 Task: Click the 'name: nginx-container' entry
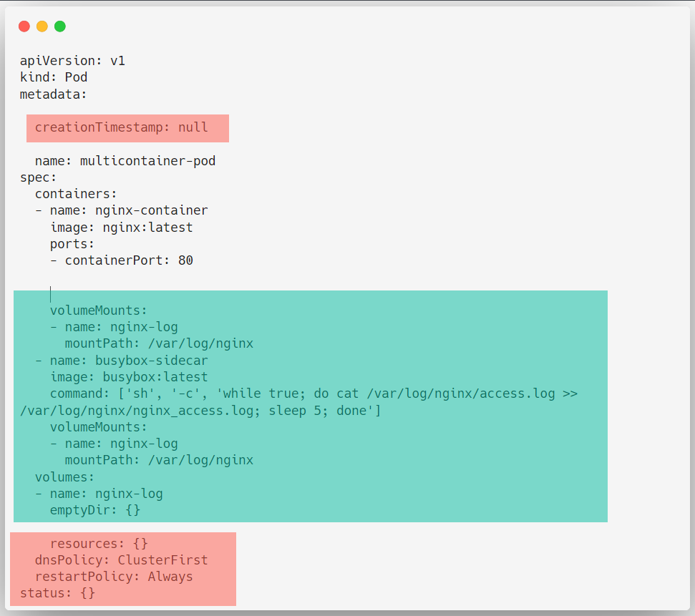pos(129,210)
